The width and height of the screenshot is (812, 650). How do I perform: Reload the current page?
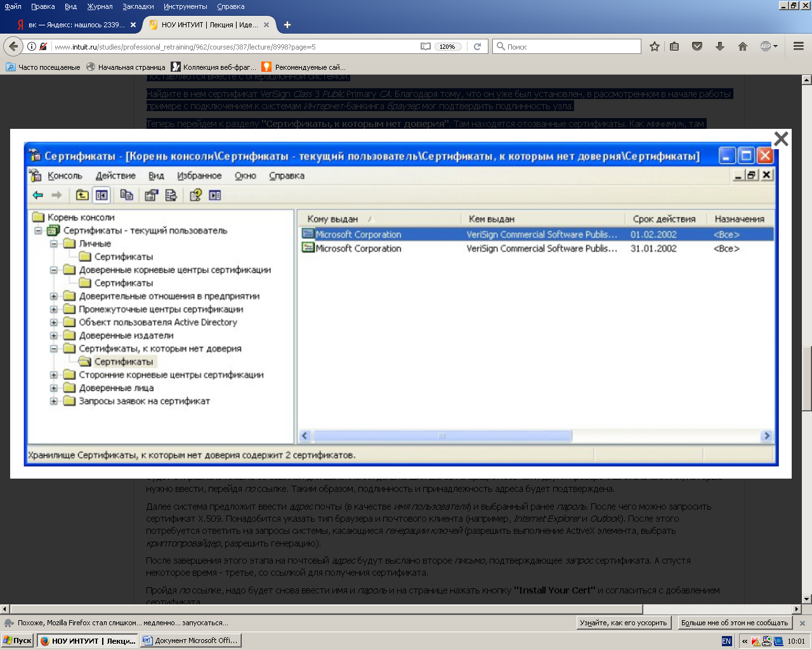478,46
